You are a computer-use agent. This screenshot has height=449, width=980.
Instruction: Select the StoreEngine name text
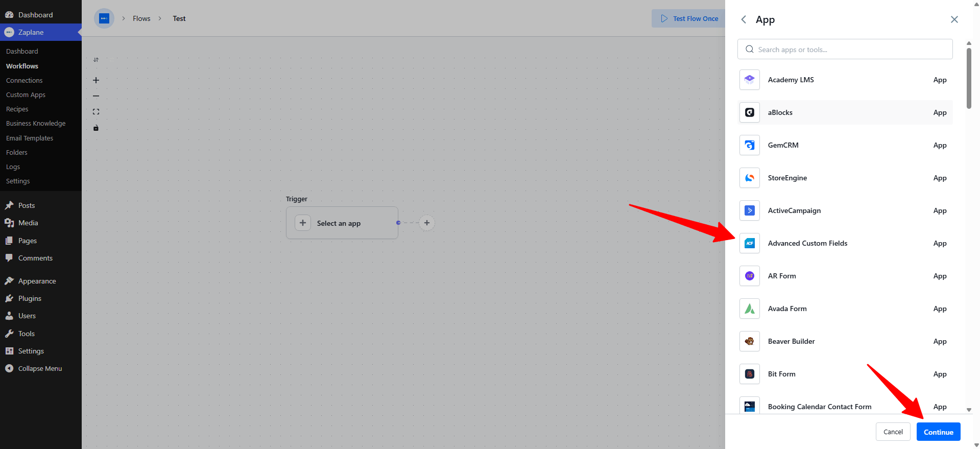pyautogui.click(x=787, y=178)
